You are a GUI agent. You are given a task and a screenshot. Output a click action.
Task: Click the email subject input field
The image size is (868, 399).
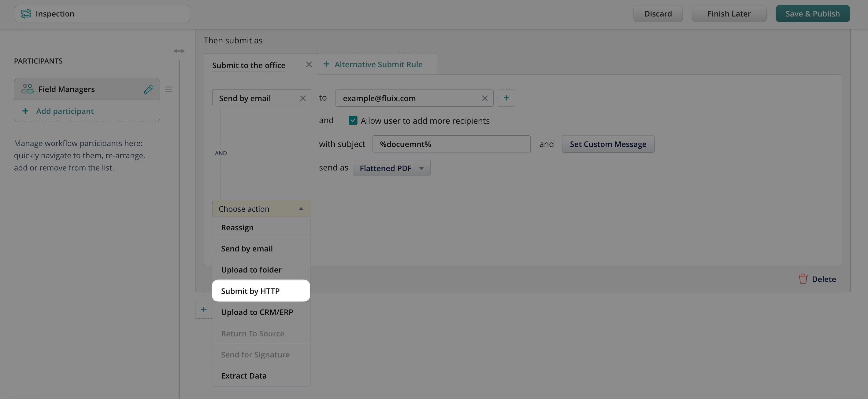[x=451, y=144]
